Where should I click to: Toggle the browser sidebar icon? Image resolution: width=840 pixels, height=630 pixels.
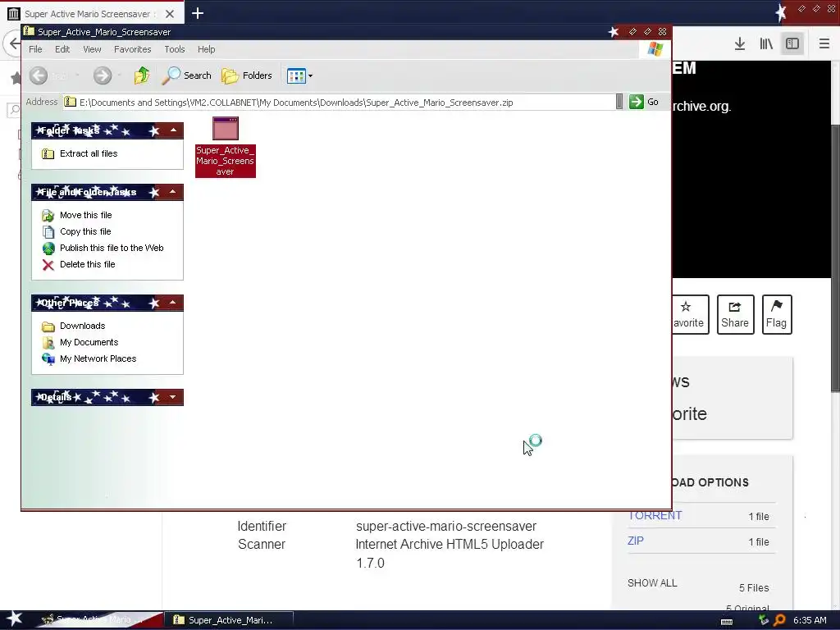[792, 43]
